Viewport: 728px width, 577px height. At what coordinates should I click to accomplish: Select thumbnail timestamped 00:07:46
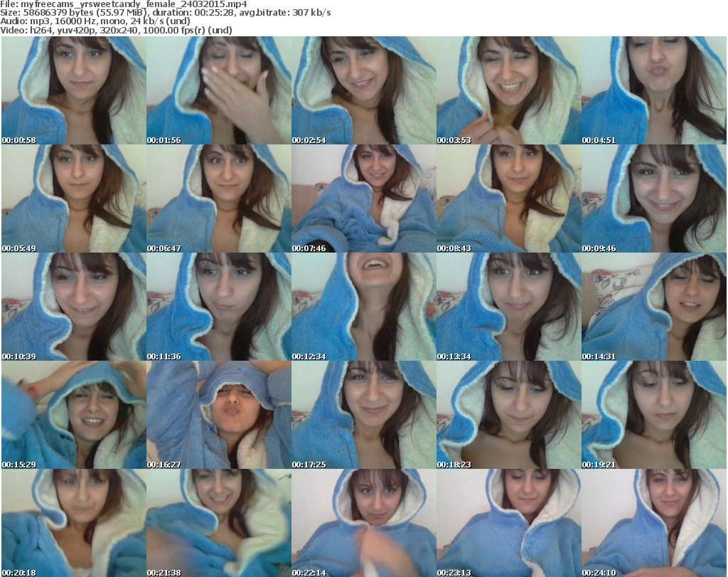pyautogui.click(x=363, y=198)
